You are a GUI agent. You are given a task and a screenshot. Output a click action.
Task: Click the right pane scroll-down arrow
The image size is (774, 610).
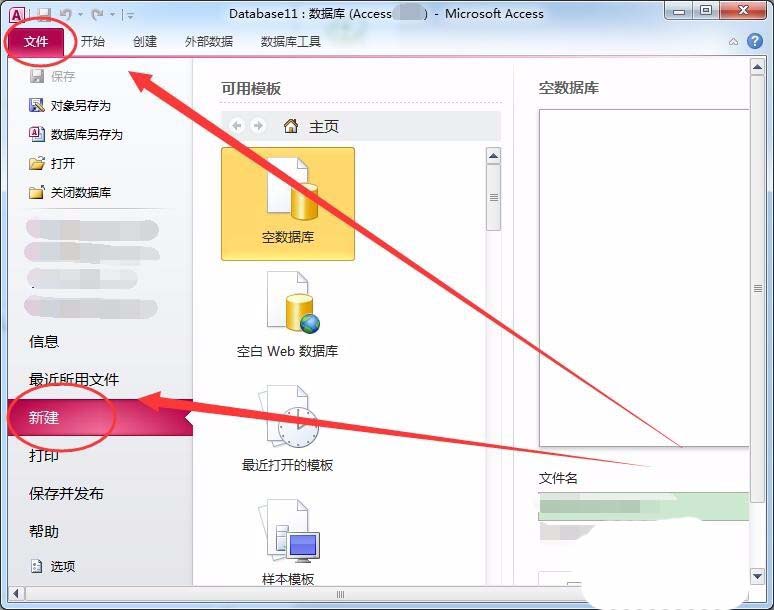coord(758,575)
